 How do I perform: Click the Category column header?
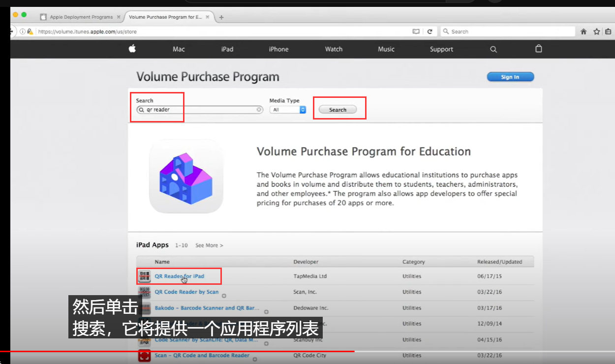click(413, 262)
